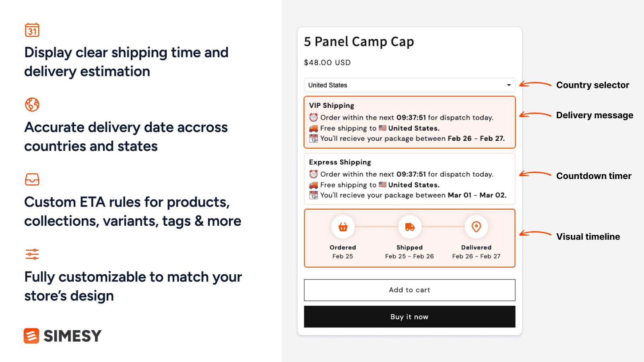The image size is (644, 362).
Task: Click the Shipped truck icon in timeline
Action: [x=410, y=227]
